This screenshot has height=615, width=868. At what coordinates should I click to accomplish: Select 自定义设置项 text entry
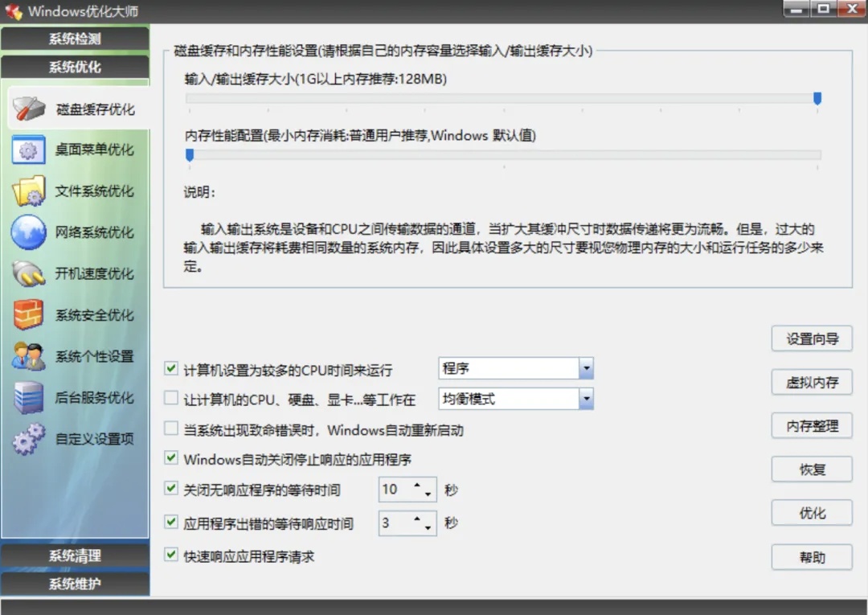pyautogui.click(x=95, y=439)
